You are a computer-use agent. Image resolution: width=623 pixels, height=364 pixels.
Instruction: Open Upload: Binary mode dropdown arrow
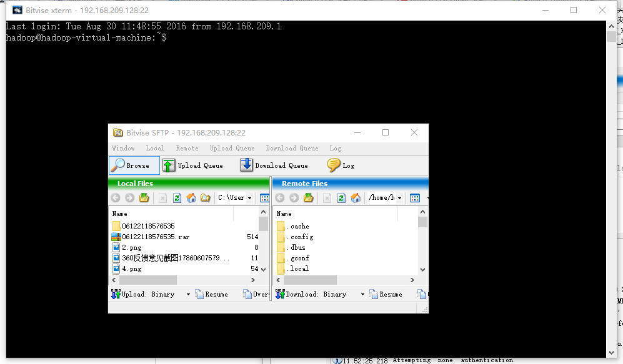pos(188,295)
